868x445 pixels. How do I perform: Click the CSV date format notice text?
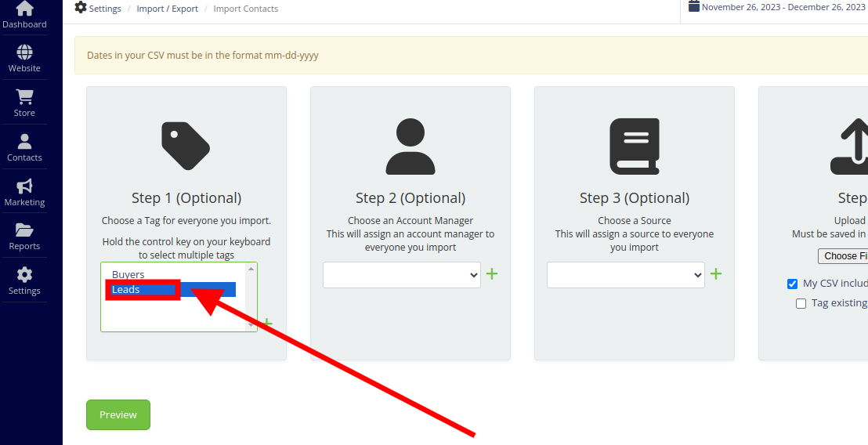203,56
